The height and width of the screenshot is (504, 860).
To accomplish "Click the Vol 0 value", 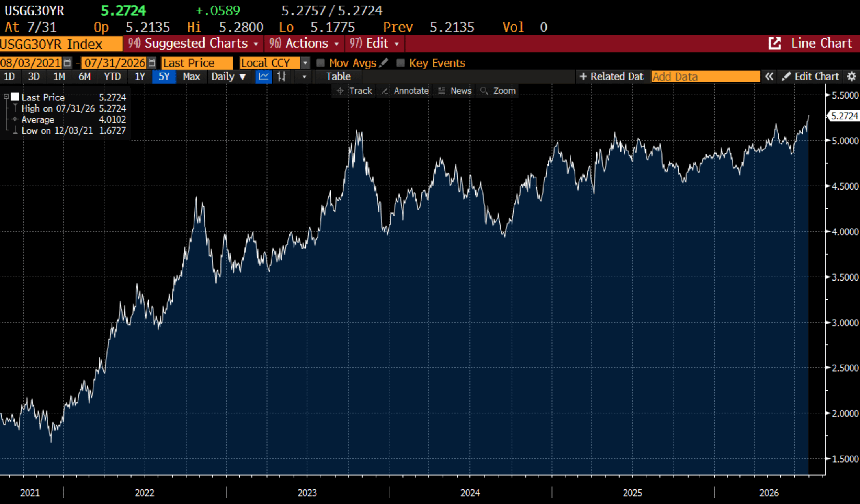I will coord(525,27).
